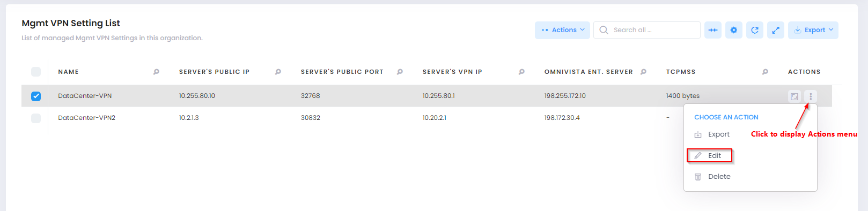Click the Search all input field

click(646, 30)
